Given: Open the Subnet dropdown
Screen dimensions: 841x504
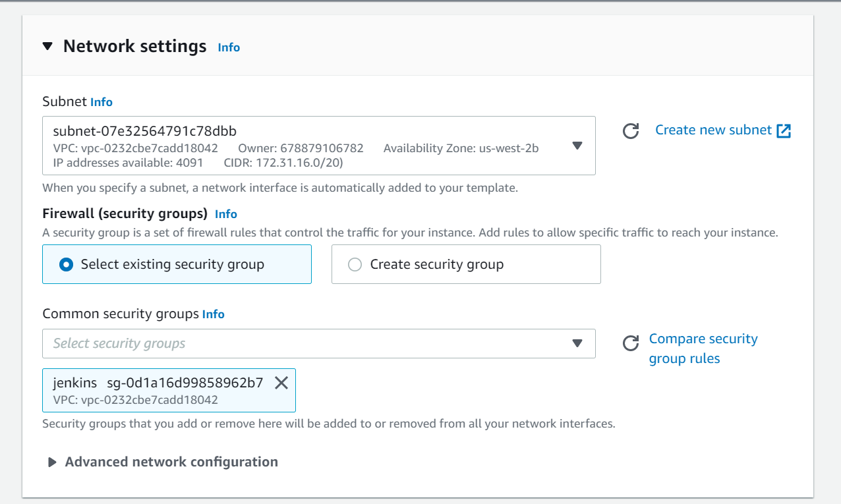Looking at the screenshot, I should click(x=319, y=146).
